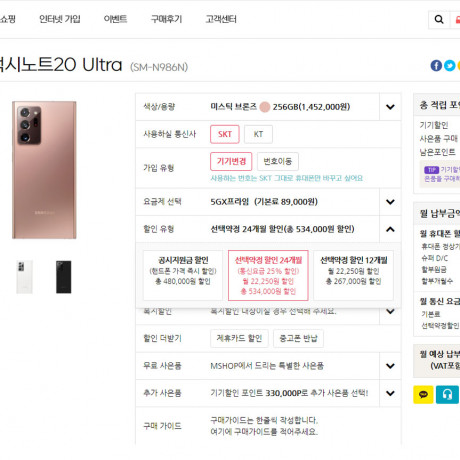Open the search magnifier icon
460x460 pixels.
[439, 19]
